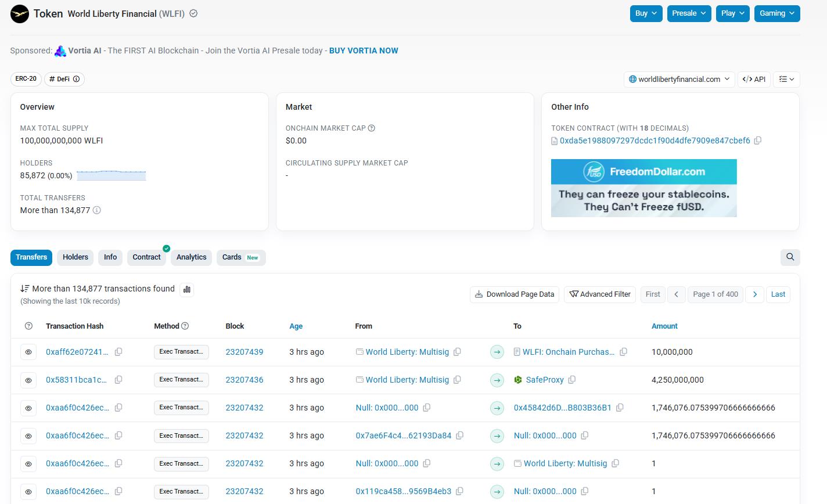Open the Exec Transact method of block 23207439
The height and width of the screenshot is (504, 827).
click(181, 352)
